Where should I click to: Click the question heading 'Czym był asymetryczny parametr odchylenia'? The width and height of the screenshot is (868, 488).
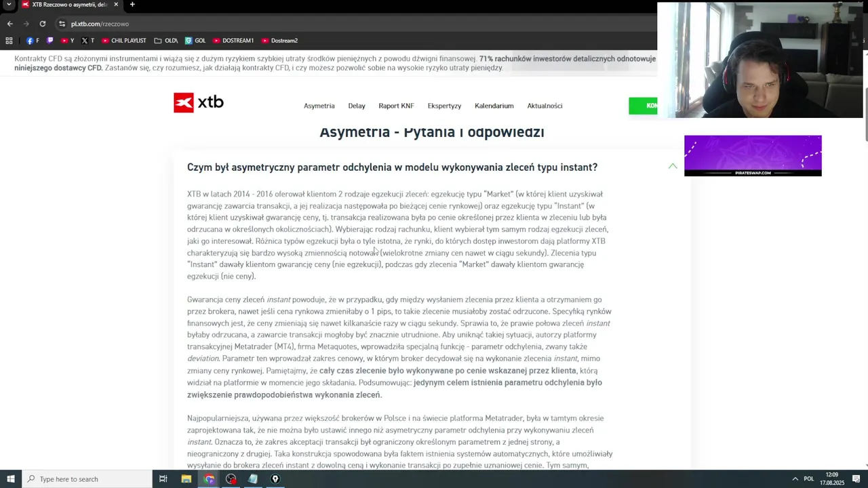392,167
